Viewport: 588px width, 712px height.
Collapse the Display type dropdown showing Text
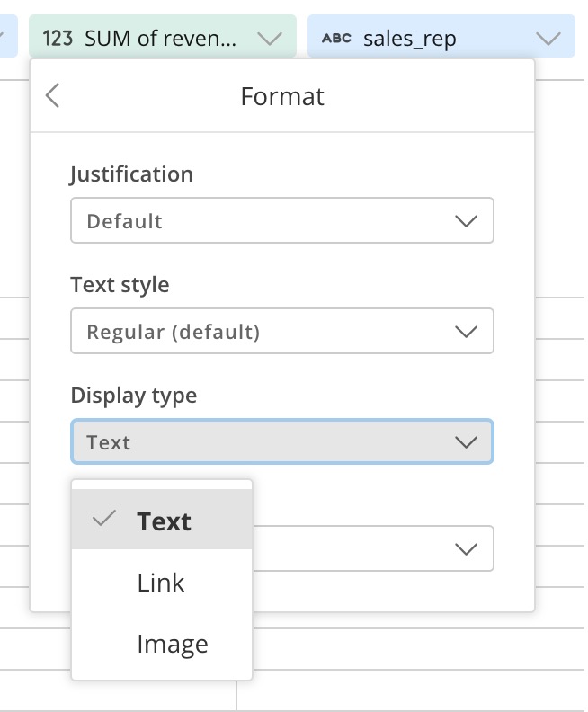(x=282, y=441)
